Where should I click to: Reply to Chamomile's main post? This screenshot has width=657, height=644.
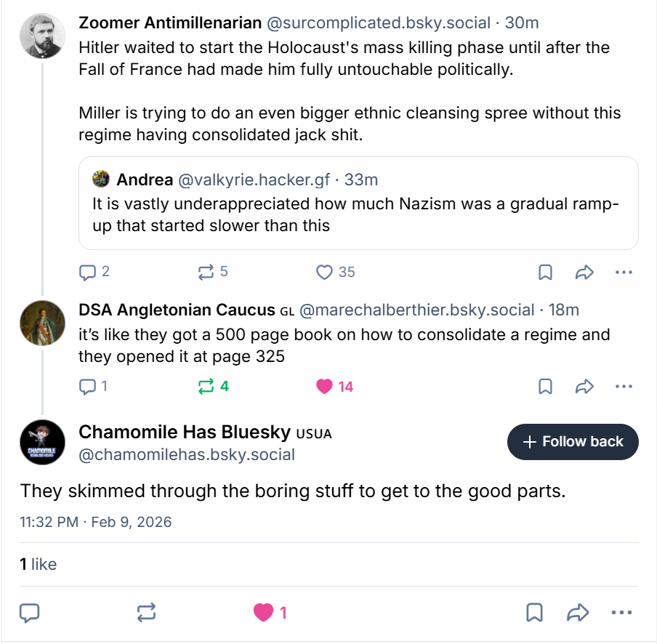click(29, 613)
